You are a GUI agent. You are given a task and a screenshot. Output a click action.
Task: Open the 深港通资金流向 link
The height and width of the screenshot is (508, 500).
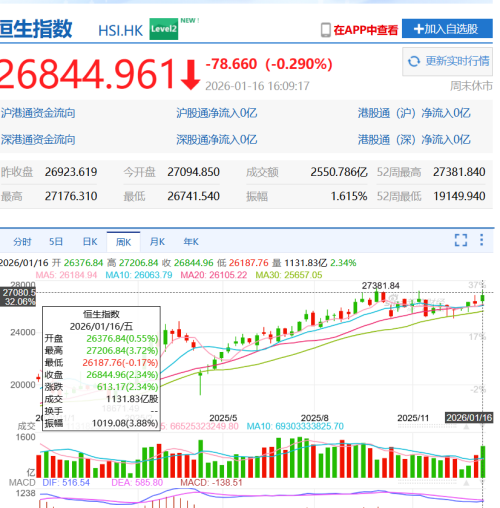(38, 139)
